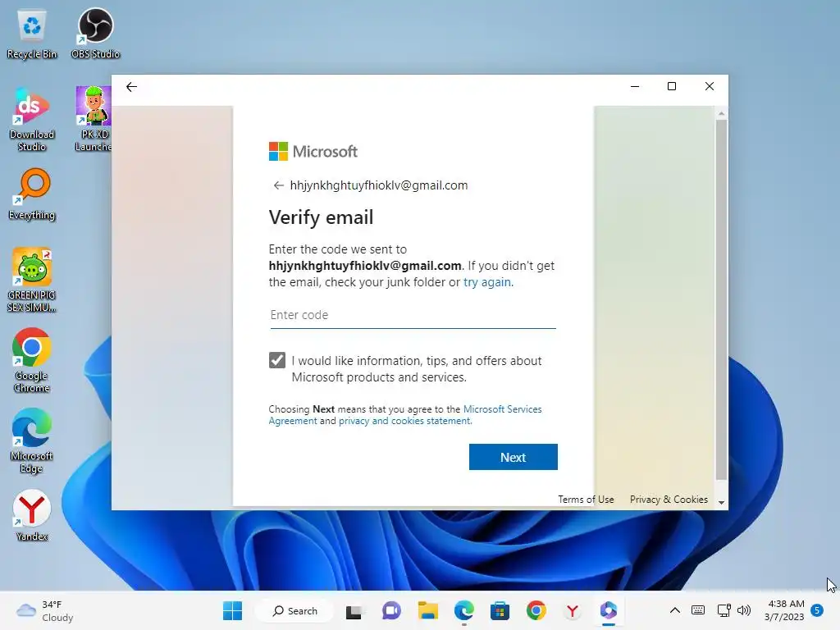
Task: Select the Microsoft Edge desktop shortcut
Action: [32, 441]
